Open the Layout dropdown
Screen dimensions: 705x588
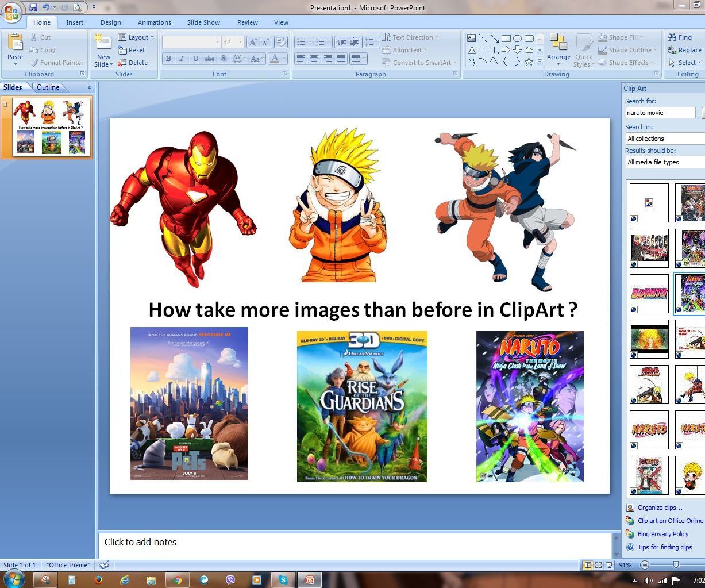coord(136,37)
